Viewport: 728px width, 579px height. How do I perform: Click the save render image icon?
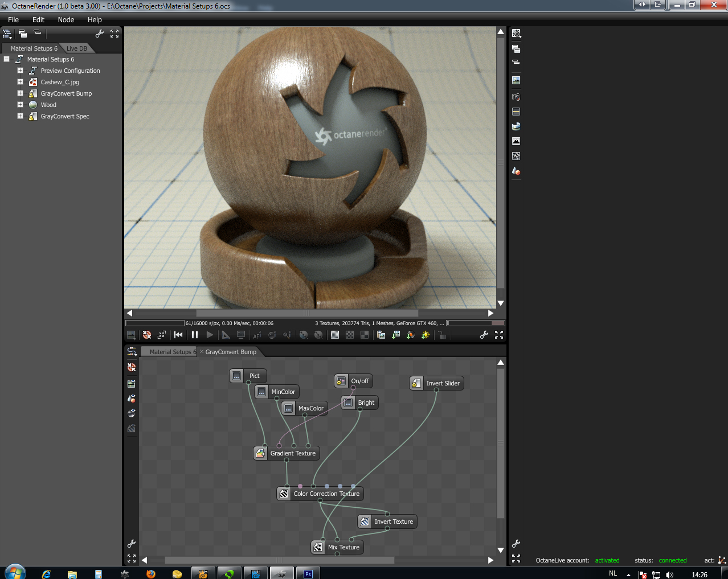[396, 335]
